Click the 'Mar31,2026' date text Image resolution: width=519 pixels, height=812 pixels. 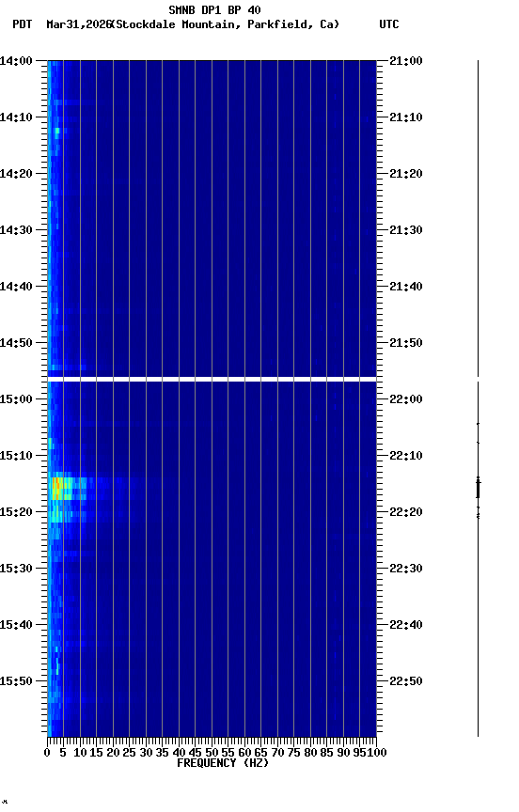click(79, 24)
